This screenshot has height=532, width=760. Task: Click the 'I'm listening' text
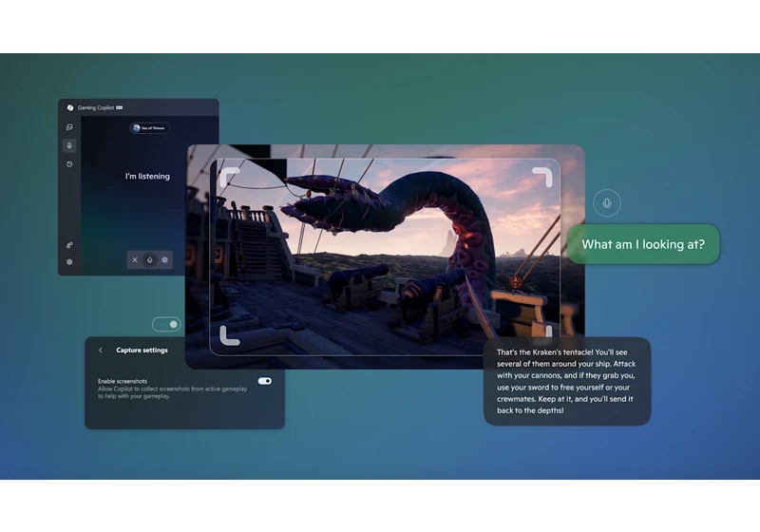(x=147, y=177)
